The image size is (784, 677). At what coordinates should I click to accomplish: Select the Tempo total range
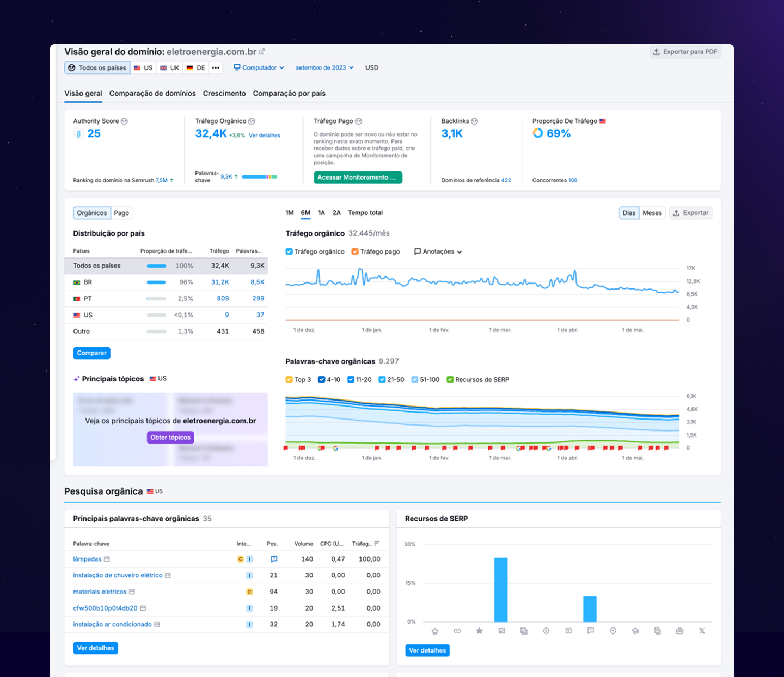pos(365,213)
